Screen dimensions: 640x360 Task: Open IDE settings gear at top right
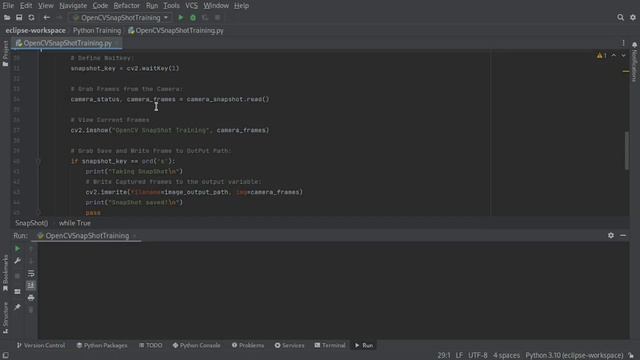633,18
